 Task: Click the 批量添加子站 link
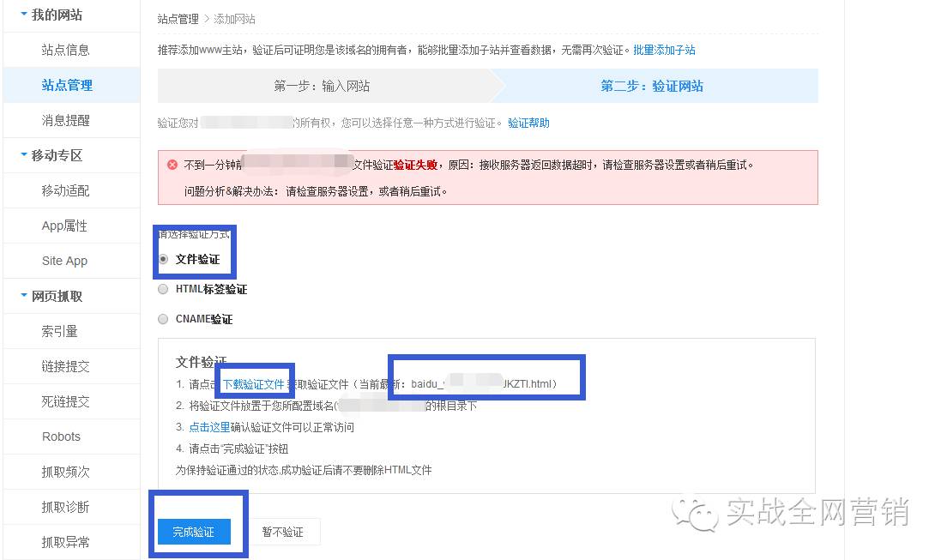click(x=664, y=51)
